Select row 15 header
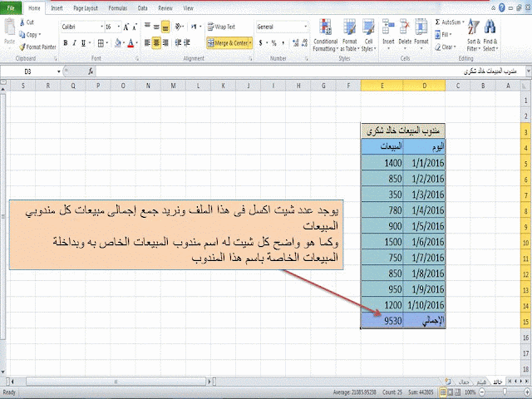The width and height of the screenshot is (532, 399). pos(525,321)
